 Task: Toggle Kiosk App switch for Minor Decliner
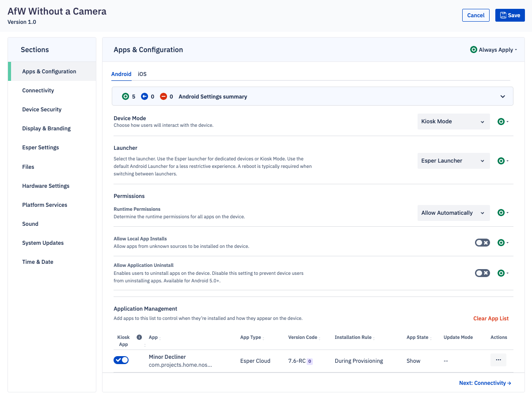[121, 360]
